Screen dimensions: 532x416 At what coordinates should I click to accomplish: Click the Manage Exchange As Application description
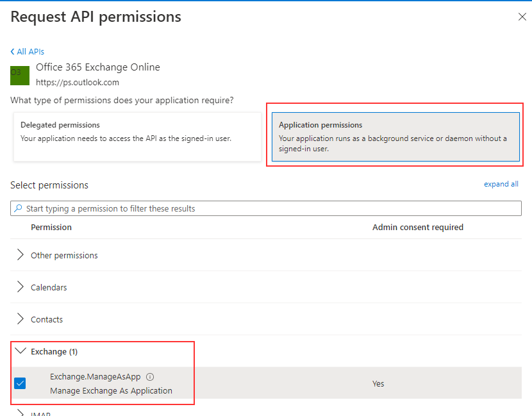tap(111, 391)
